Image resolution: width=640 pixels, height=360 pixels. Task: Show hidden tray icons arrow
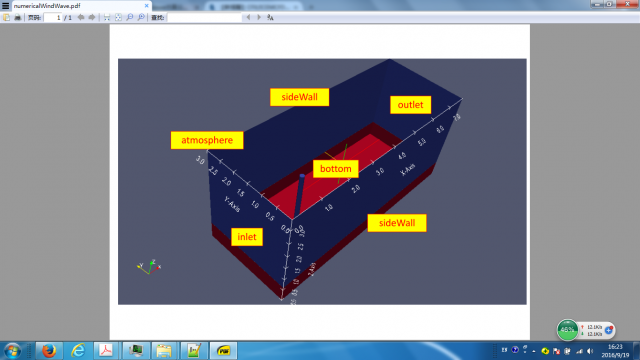[x=534, y=351]
